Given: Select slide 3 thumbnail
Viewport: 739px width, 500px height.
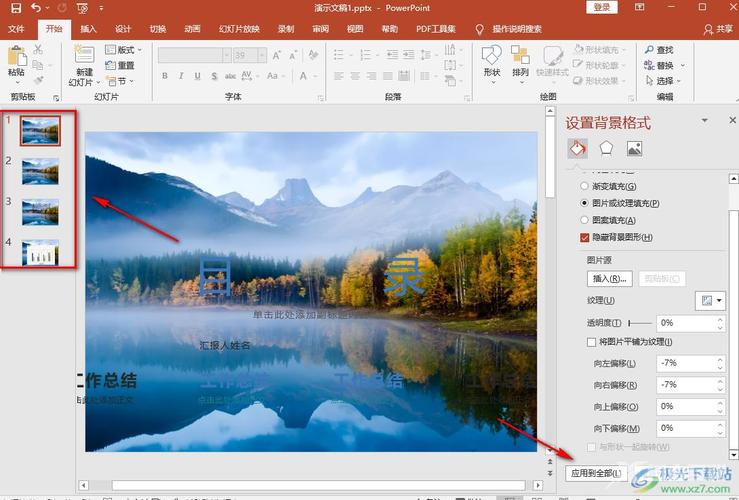Looking at the screenshot, I should [40, 212].
